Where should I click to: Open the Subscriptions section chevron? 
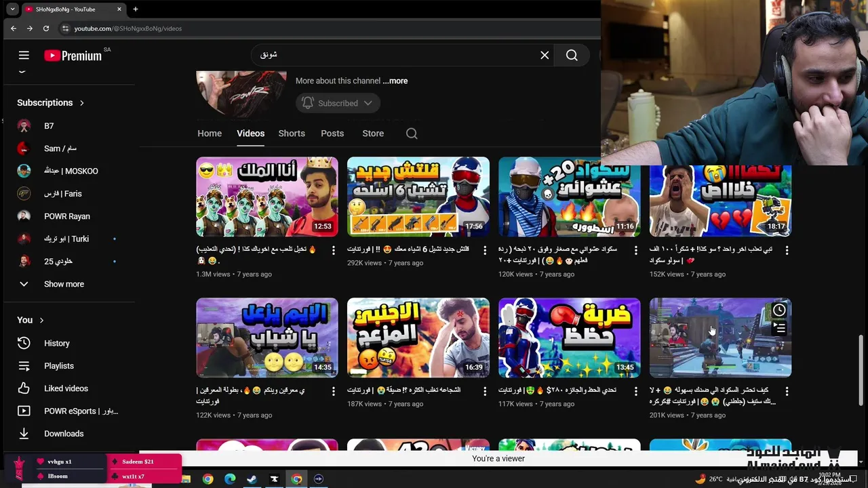[x=82, y=103]
